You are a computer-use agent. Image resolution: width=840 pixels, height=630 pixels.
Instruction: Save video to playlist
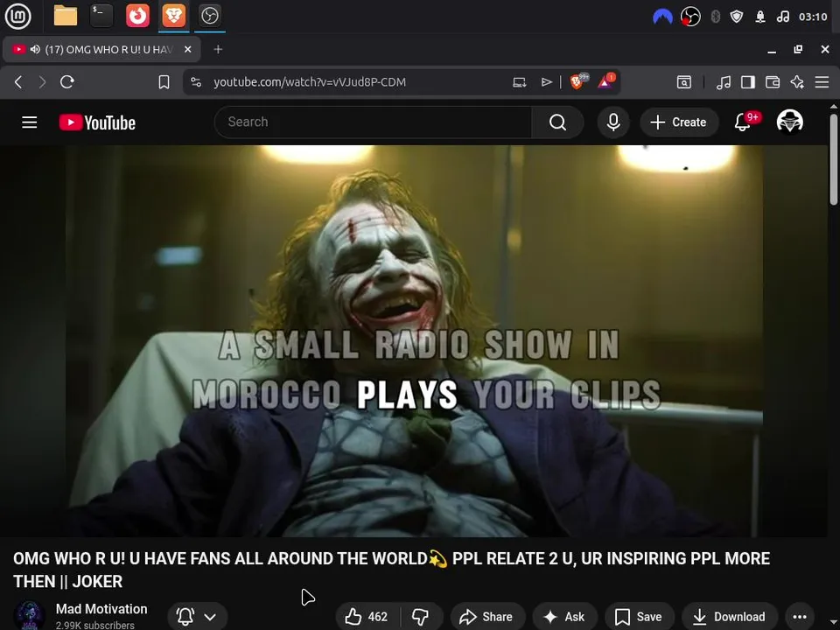point(639,617)
